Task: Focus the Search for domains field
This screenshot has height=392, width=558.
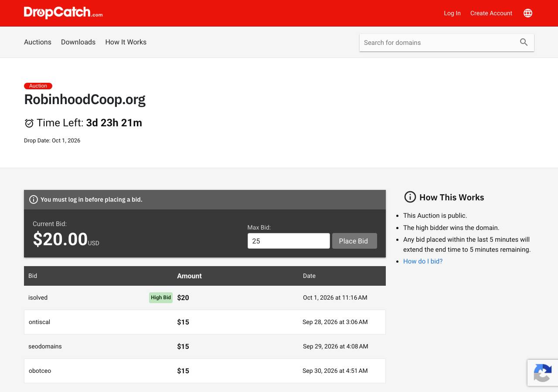Action: click(439, 43)
